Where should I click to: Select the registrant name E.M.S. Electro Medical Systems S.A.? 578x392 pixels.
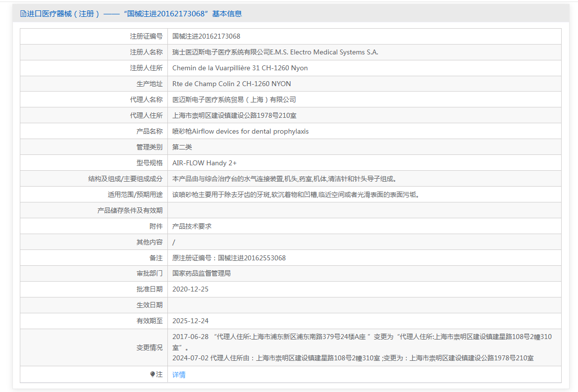coord(324,52)
